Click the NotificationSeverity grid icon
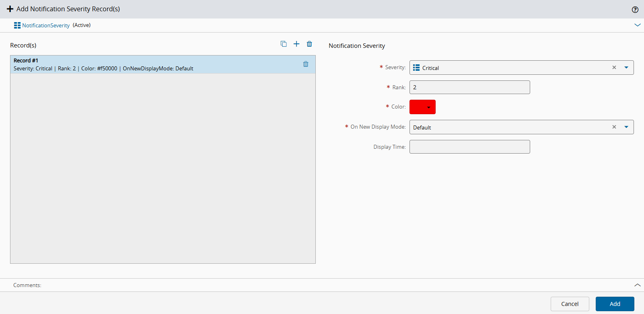This screenshot has height=314, width=644. tap(17, 25)
